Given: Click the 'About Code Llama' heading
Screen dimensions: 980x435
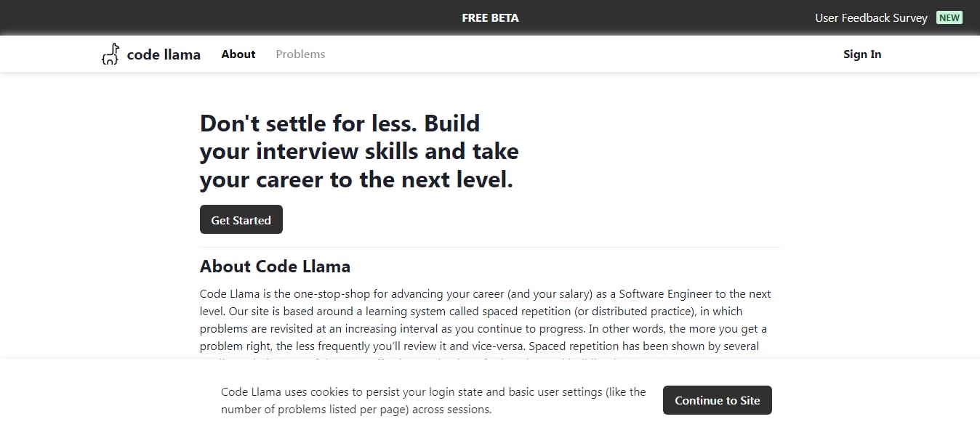Looking at the screenshot, I should 275,267.
